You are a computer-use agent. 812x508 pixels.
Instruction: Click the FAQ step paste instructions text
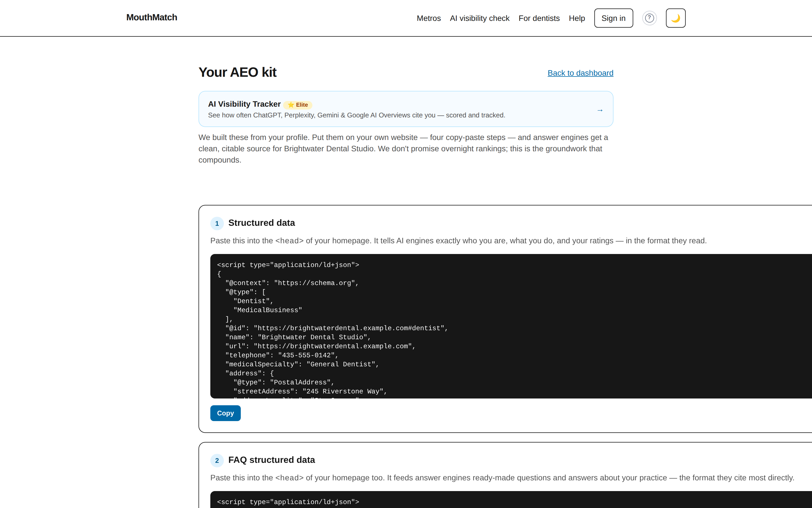coord(502,478)
